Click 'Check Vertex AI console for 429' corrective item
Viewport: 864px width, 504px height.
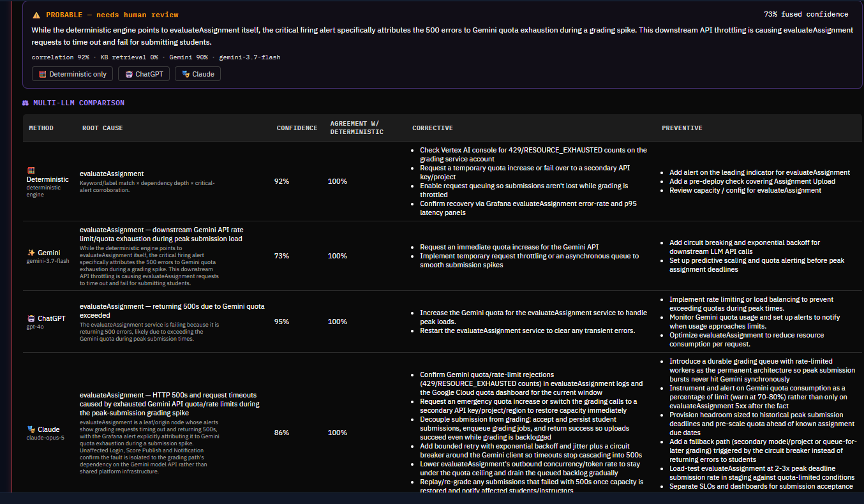[x=533, y=154]
